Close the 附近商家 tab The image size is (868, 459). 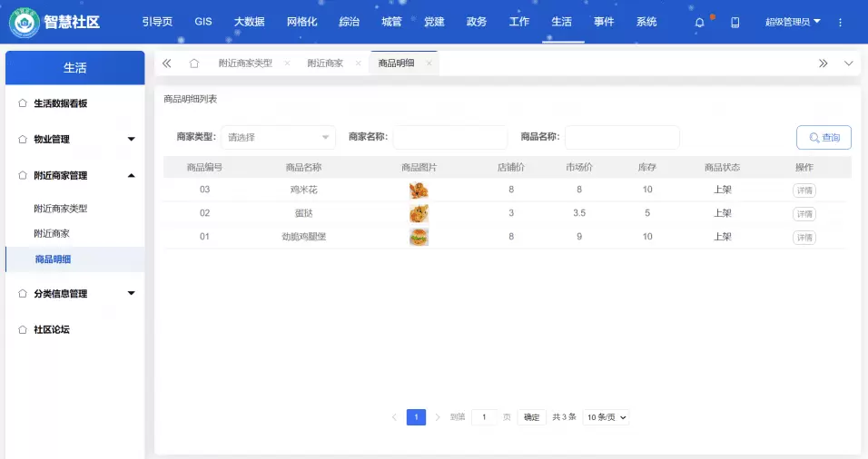pyautogui.click(x=358, y=63)
